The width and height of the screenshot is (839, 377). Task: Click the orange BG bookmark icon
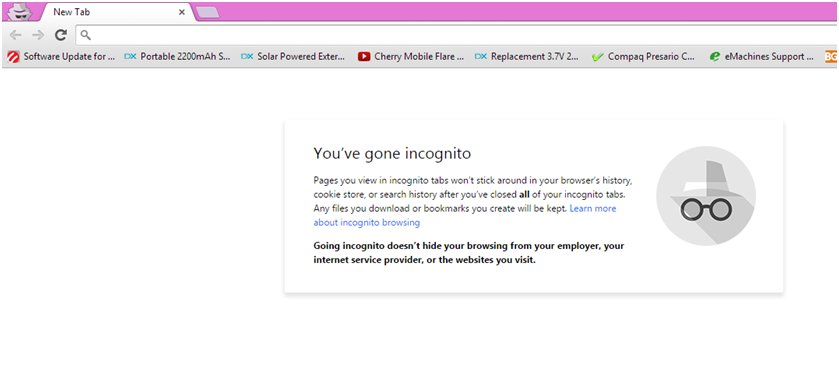coord(831,56)
